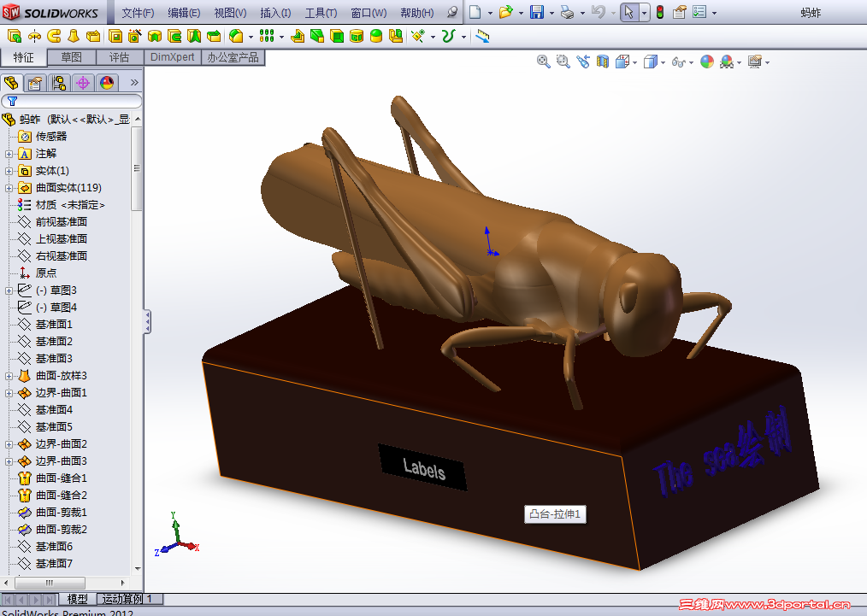Screen dimensions: 867x616
Task: Select the Rib feature tool
Action: (x=298, y=37)
